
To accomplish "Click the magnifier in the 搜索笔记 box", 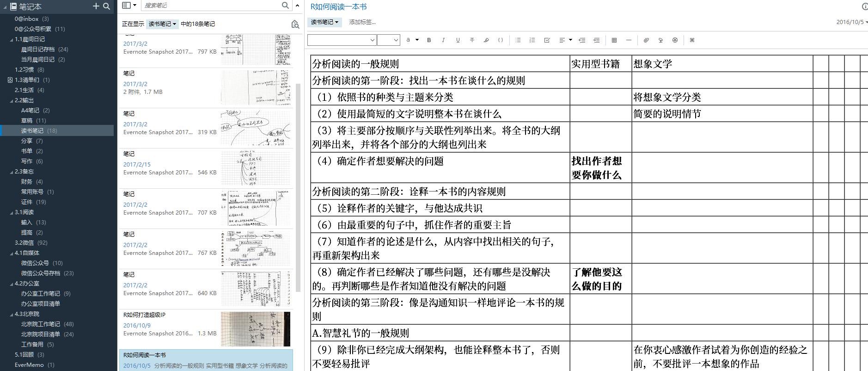I will (285, 6).
